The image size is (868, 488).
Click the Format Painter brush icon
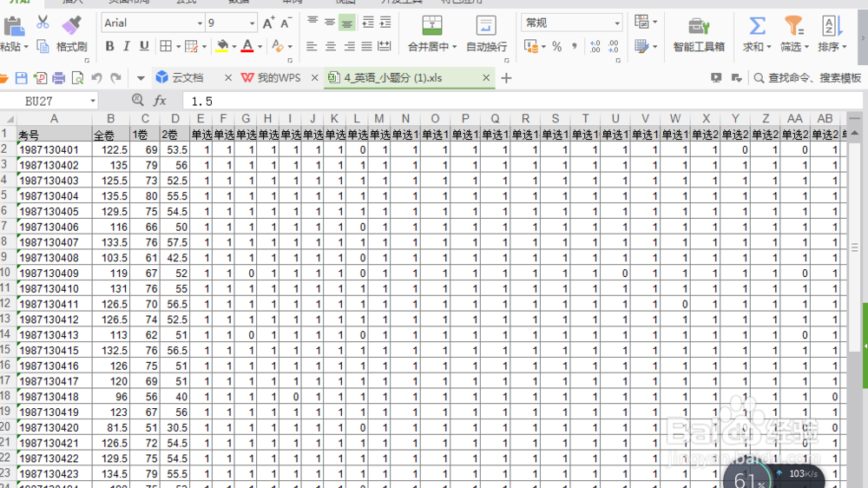pos(71,25)
